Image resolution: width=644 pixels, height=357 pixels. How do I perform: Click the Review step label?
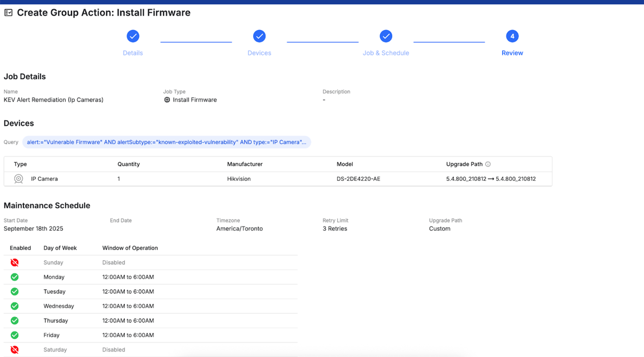(x=512, y=53)
